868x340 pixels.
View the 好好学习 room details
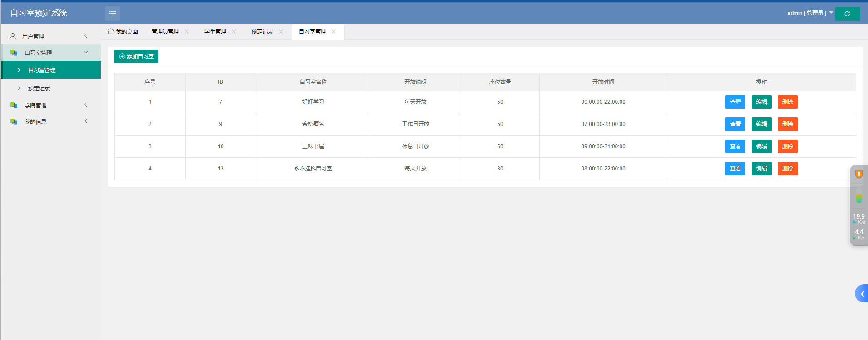(x=735, y=102)
